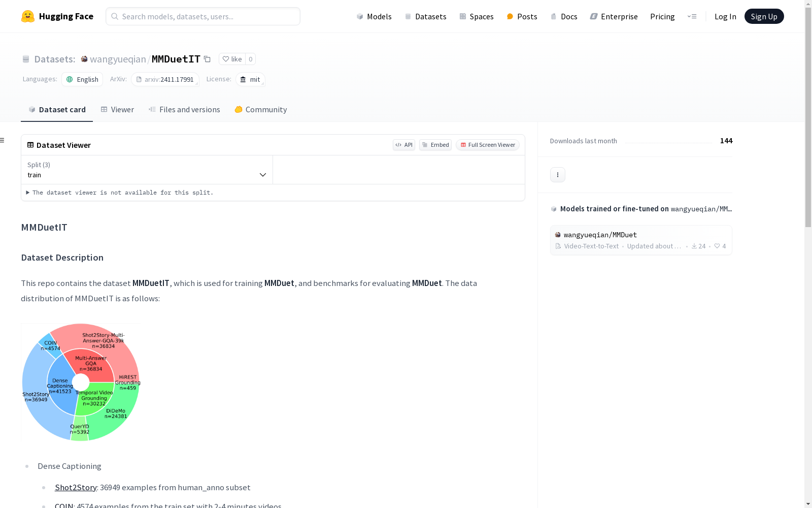Screen dimensions: 812x508
Task: Expand the dataset viewer not available message
Action: [x=120, y=193]
